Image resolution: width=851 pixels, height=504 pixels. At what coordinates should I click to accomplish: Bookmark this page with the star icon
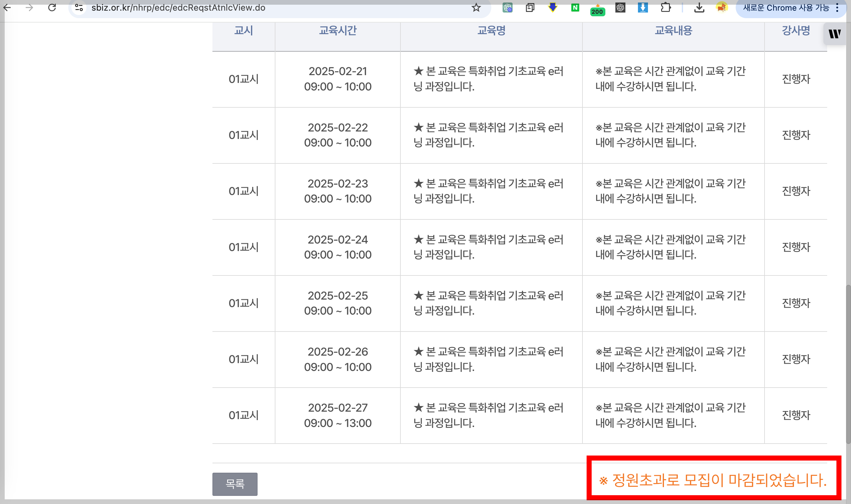point(476,8)
